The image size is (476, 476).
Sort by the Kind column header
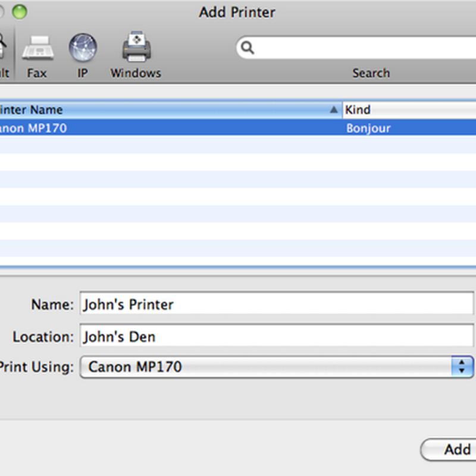(409, 109)
